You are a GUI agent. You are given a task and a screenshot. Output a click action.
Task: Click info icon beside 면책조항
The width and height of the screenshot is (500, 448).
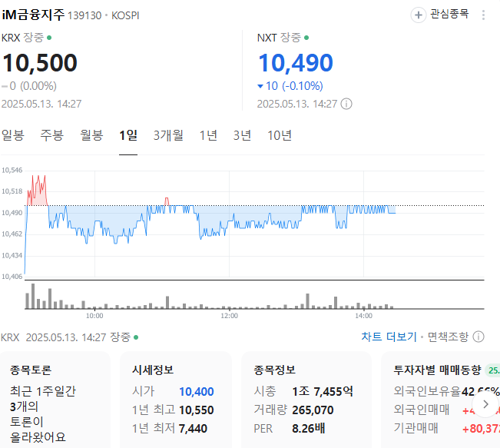pyautogui.click(x=478, y=337)
